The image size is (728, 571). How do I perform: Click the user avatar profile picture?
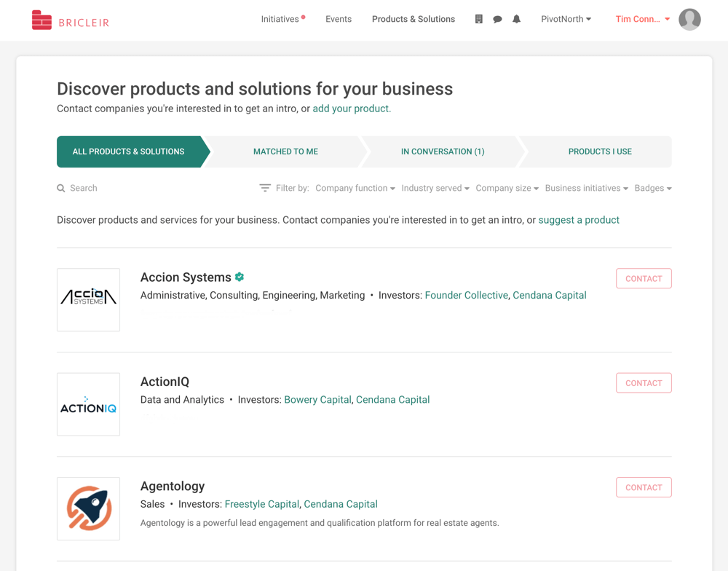coord(689,20)
